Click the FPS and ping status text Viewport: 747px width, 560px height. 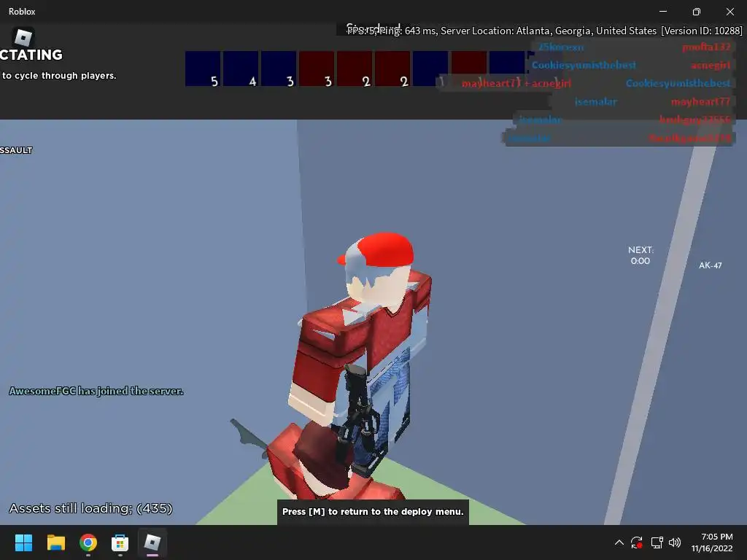pyautogui.click(x=544, y=31)
